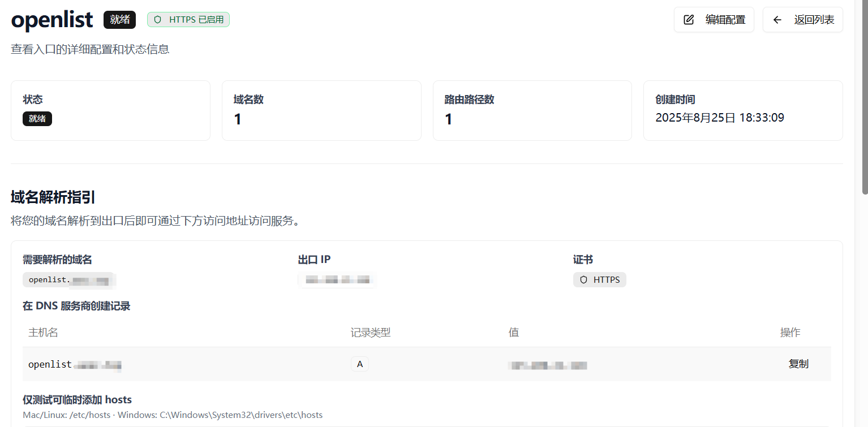Click the value 1 under 路由路径数
Viewport: 868px width, 427px height.
pos(449,119)
